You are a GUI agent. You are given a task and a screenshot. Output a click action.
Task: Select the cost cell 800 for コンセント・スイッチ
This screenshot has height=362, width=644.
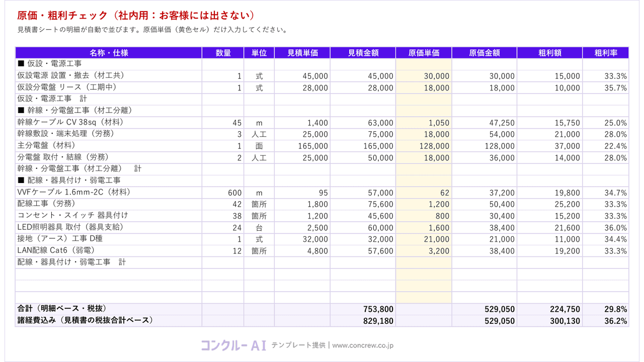[x=424, y=216]
